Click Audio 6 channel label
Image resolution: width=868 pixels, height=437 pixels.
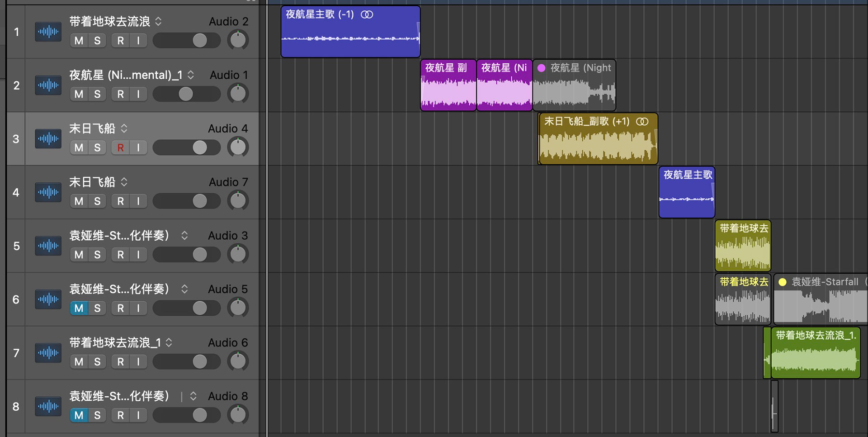228,342
